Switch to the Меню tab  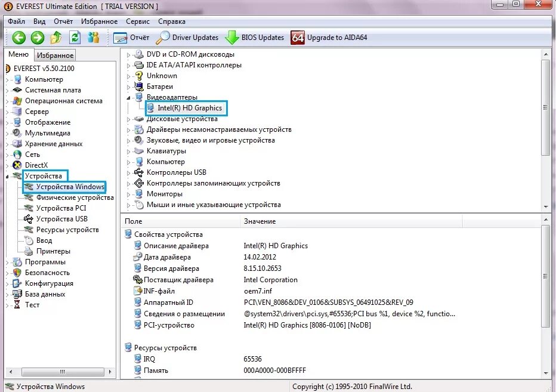tap(18, 54)
